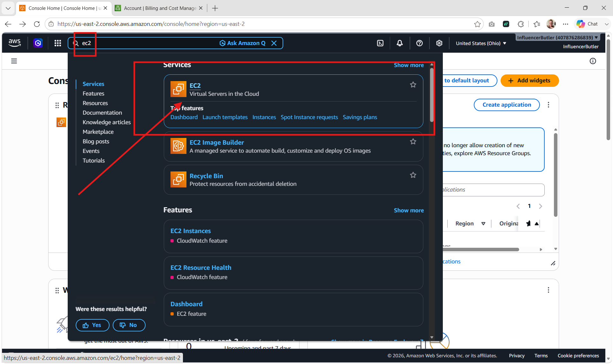Select Blog posts filter
This screenshot has height=364, width=613.
click(x=96, y=141)
